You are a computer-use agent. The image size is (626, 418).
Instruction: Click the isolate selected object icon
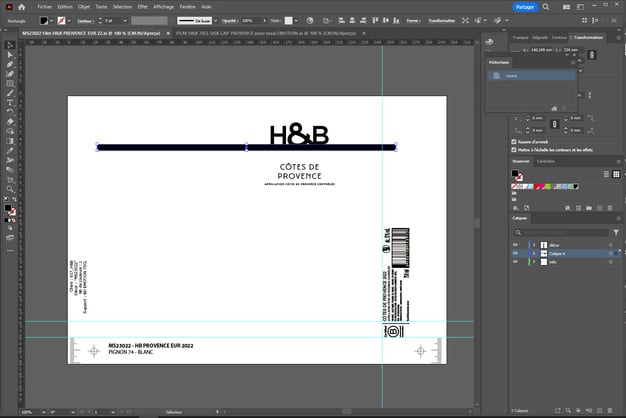coord(466,21)
